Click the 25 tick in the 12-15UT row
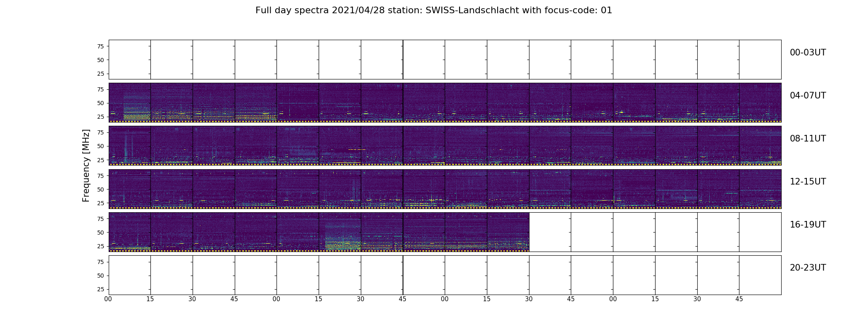The height and width of the screenshot is (331, 868). 100,203
